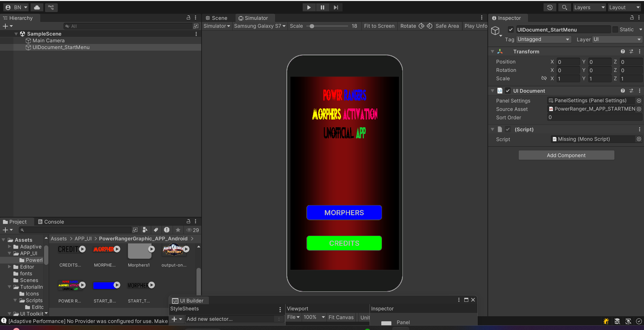Open the Tag Untagged dropdown

tap(543, 39)
